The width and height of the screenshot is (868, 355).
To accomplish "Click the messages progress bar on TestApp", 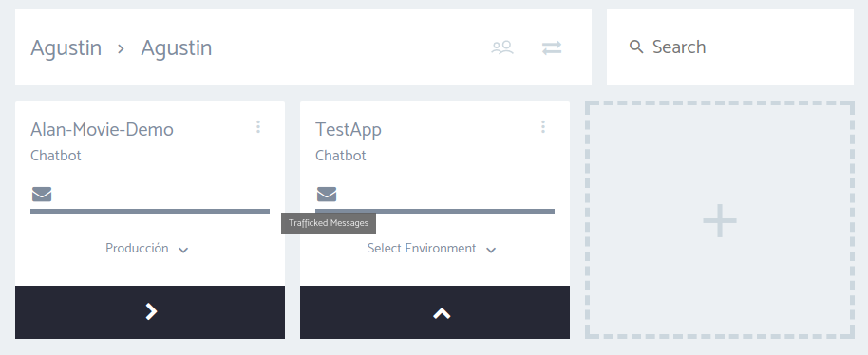I will coord(435,211).
